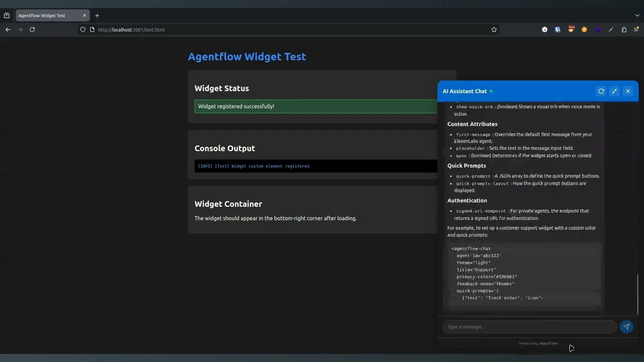644x362 pixels.
Task: Click the primary-color="#10b981" code line
Action: click(x=487, y=277)
